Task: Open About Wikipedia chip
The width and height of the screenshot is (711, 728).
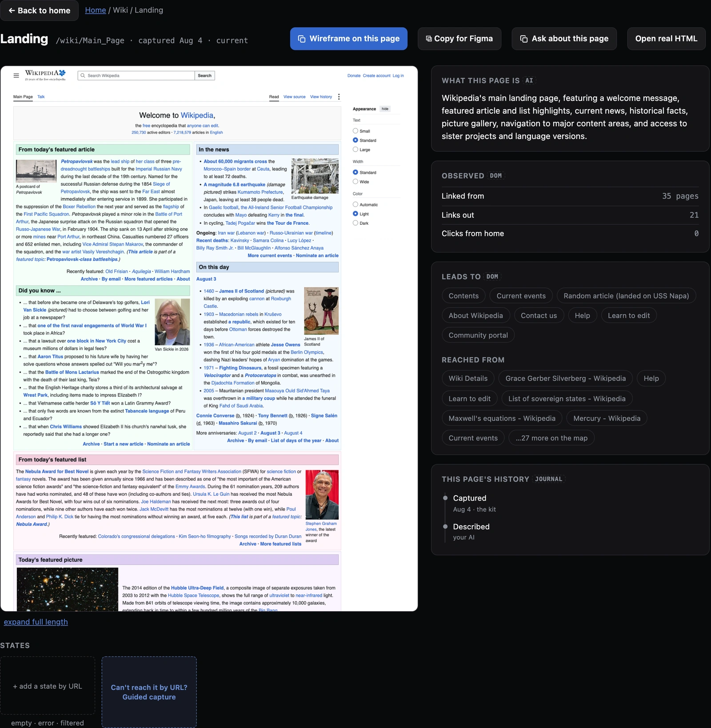Action: pyautogui.click(x=475, y=315)
